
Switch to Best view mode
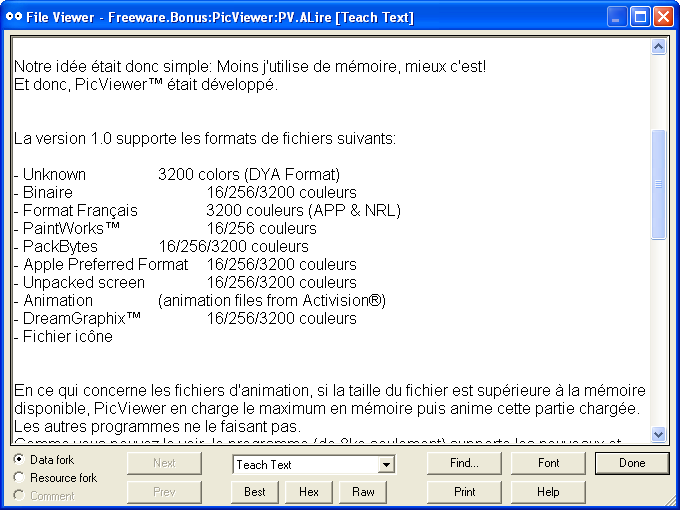pos(255,492)
